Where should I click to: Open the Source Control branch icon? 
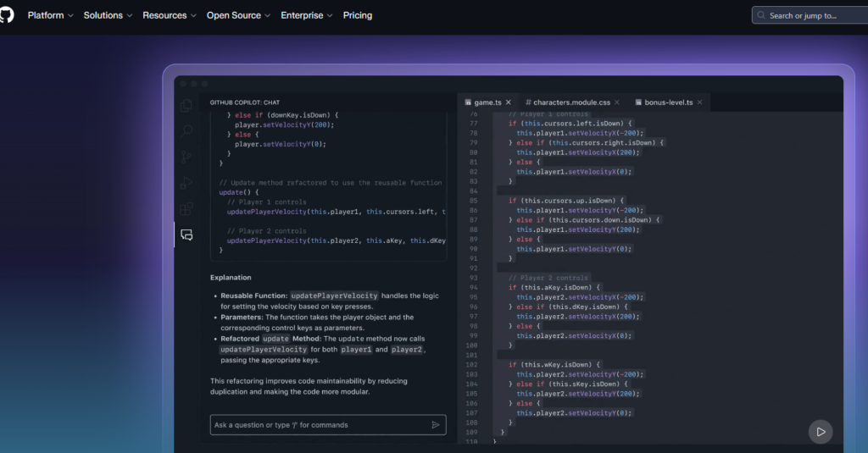186,157
